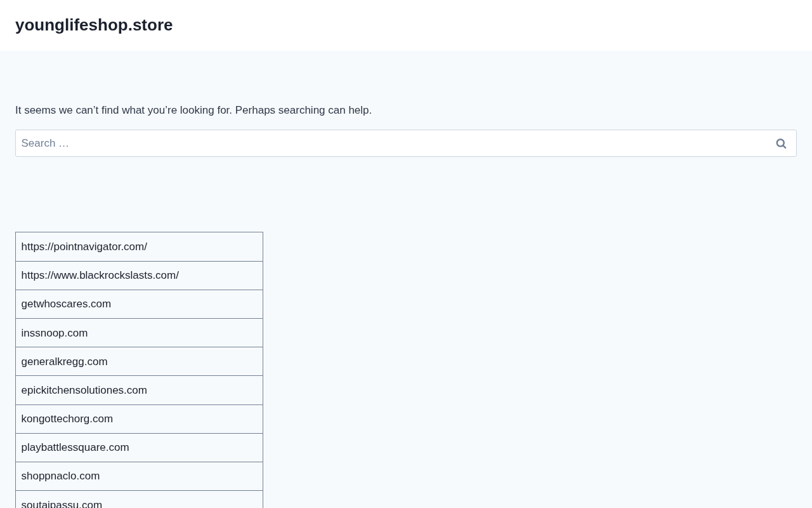Click the table cell with getwhoscares.com
The image size is (812, 508).
(139, 304)
